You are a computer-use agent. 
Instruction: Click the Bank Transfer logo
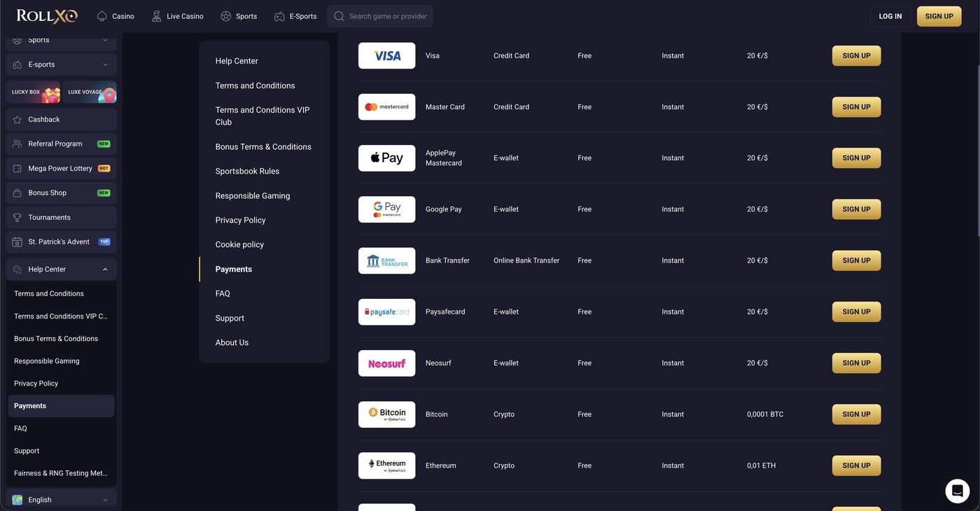(x=387, y=260)
